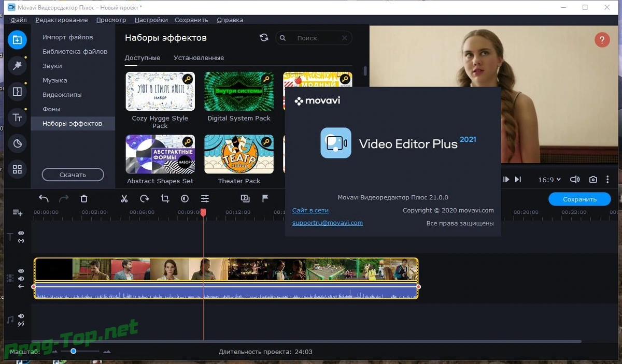Open the Theater Pack thumbnail
The width and height of the screenshot is (622, 364).
pyautogui.click(x=239, y=154)
